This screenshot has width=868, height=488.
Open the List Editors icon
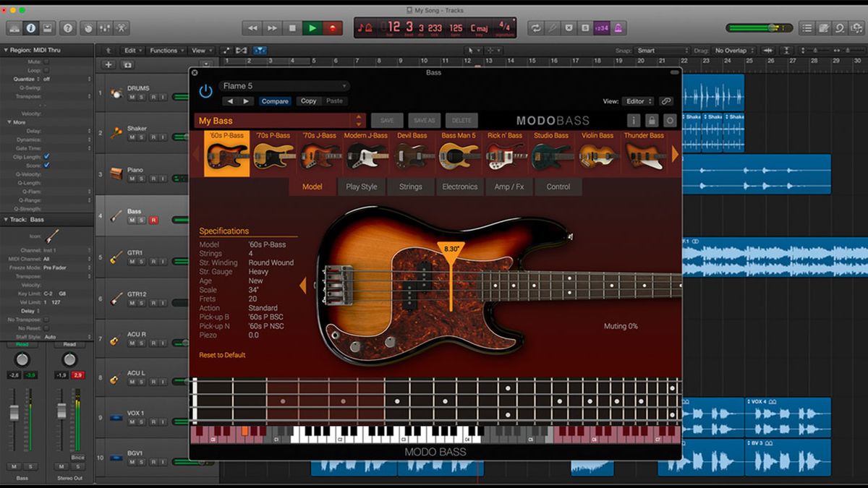click(x=807, y=28)
